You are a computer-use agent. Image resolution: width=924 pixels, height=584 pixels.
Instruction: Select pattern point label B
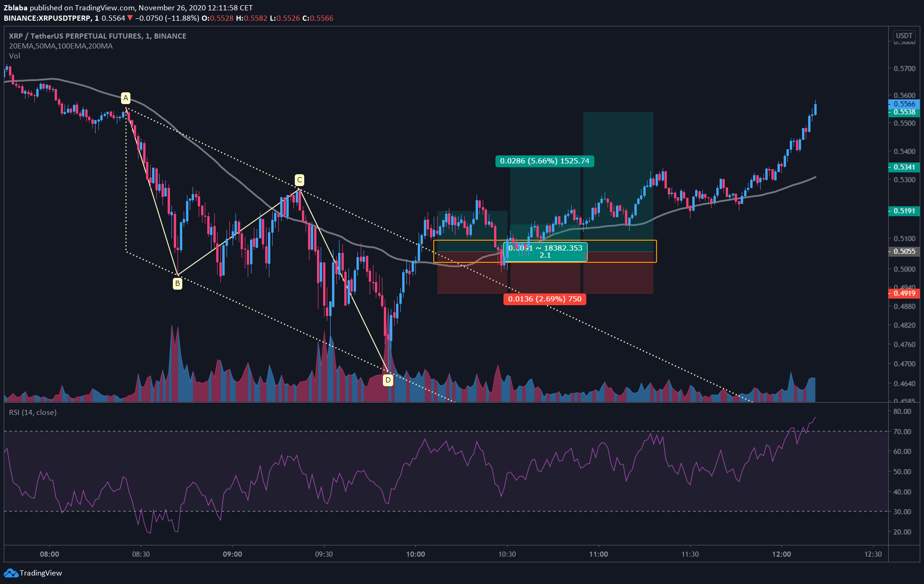pyautogui.click(x=177, y=284)
